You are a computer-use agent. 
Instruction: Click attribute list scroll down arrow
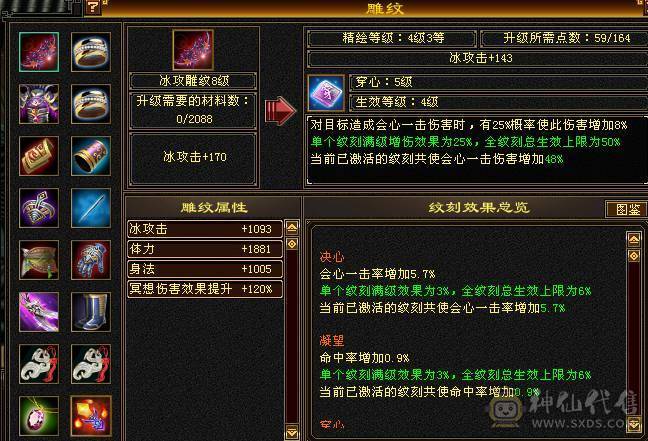coord(292,432)
